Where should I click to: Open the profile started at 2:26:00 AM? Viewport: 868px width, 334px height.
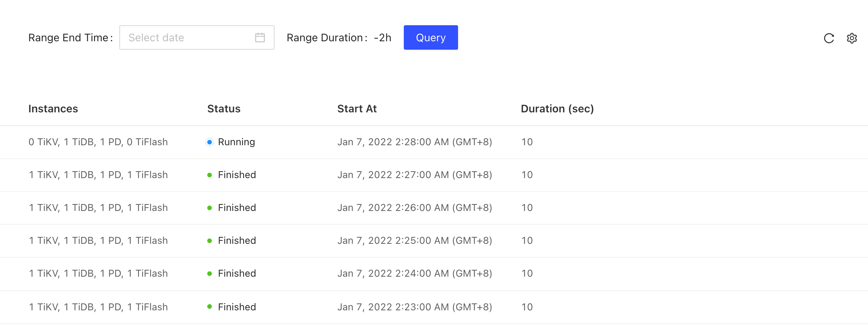(x=414, y=208)
